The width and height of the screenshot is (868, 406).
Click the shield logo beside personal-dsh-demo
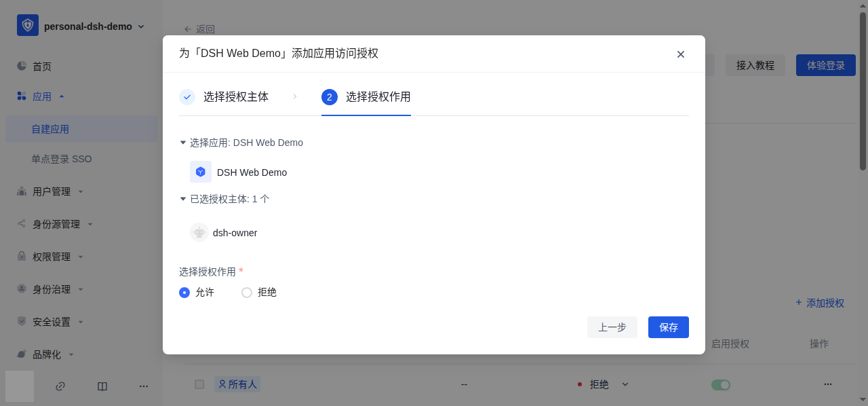pyautogui.click(x=28, y=26)
